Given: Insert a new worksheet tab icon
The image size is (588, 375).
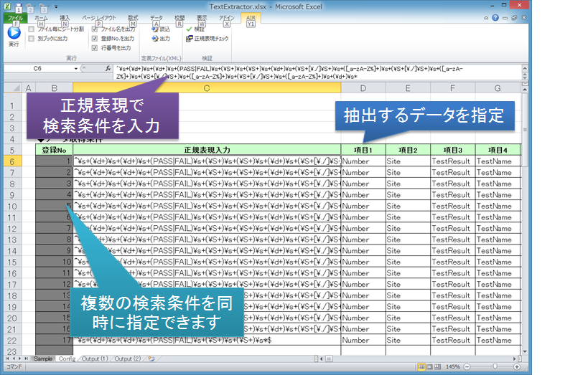Looking at the screenshot, I should [x=151, y=359].
